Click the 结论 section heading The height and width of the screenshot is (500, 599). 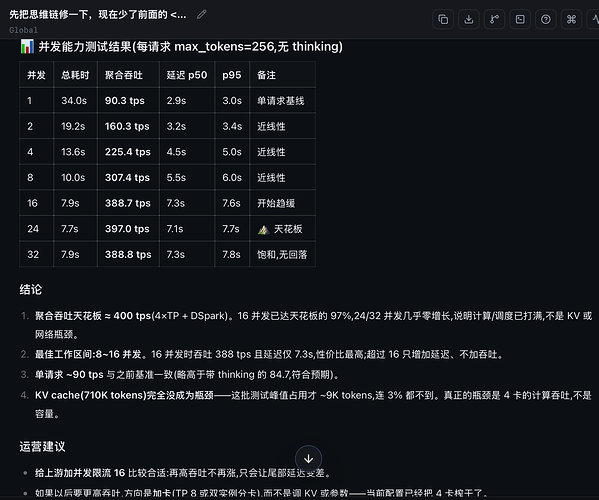[31, 290]
